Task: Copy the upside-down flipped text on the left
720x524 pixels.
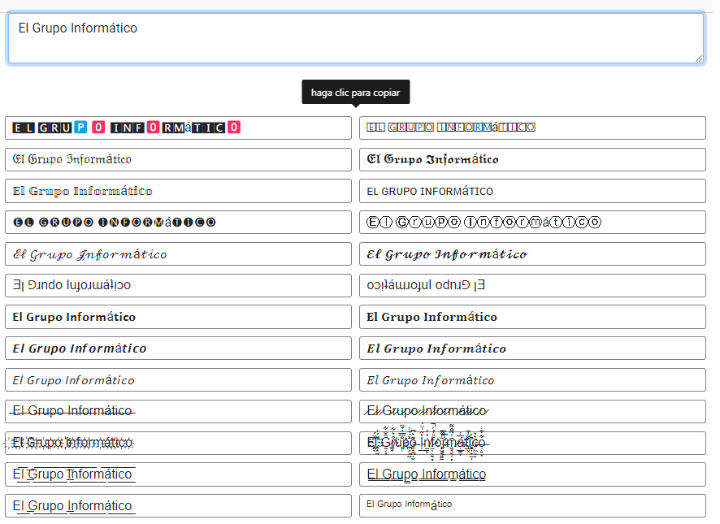Action: point(178,285)
